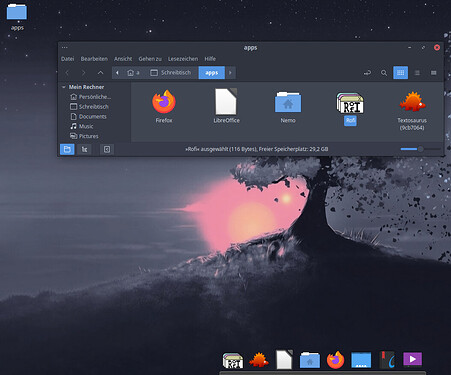Image resolution: width=451 pixels, height=375 pixels.
Task: Launch Rofi from the dock
Action: pos(233,361)
